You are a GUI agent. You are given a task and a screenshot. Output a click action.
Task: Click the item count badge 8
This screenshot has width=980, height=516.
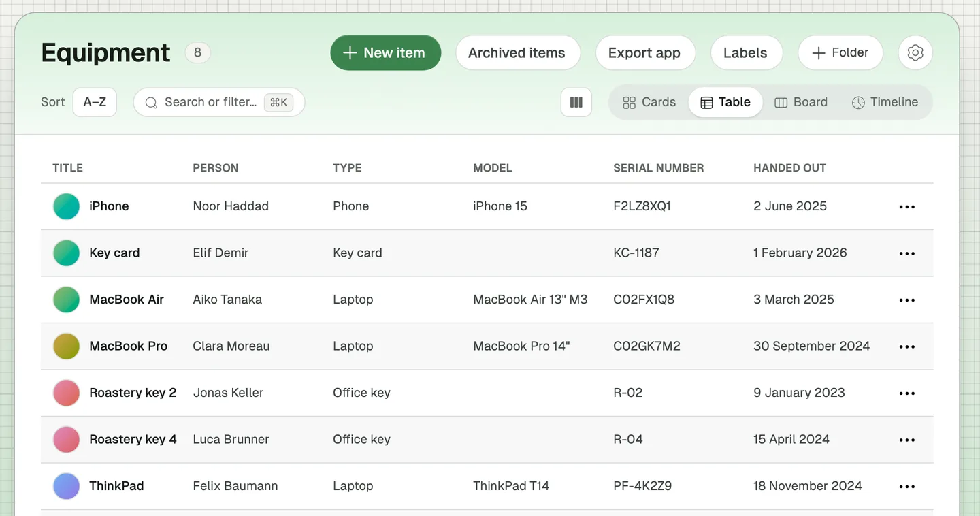tap(197, 52)
